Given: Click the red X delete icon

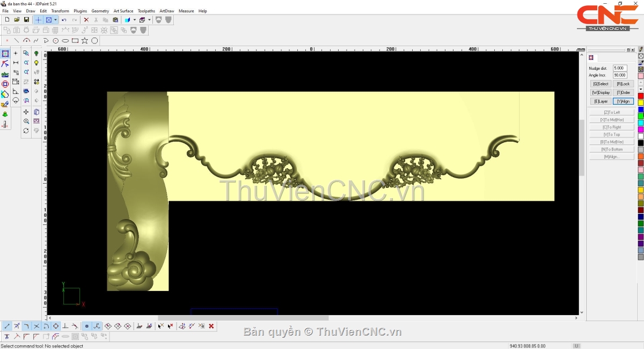Looking at the screenshot, I should click(86, 20).
